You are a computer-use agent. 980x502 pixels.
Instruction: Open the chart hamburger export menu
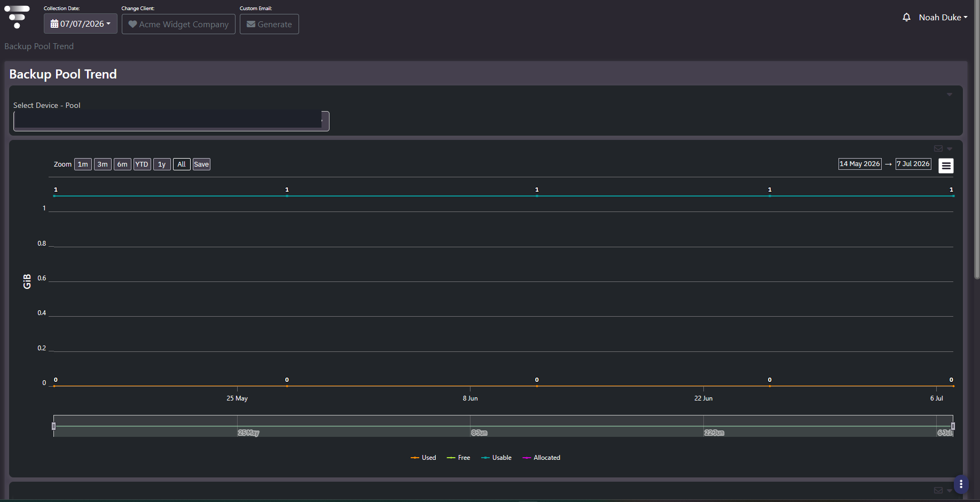click(x=946, y=166)
